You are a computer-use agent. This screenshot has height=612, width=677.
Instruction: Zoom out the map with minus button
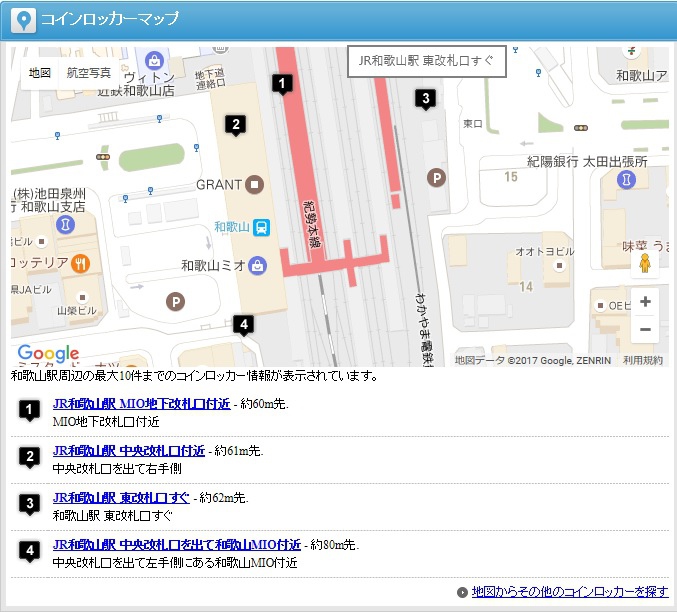pos(645,330)
